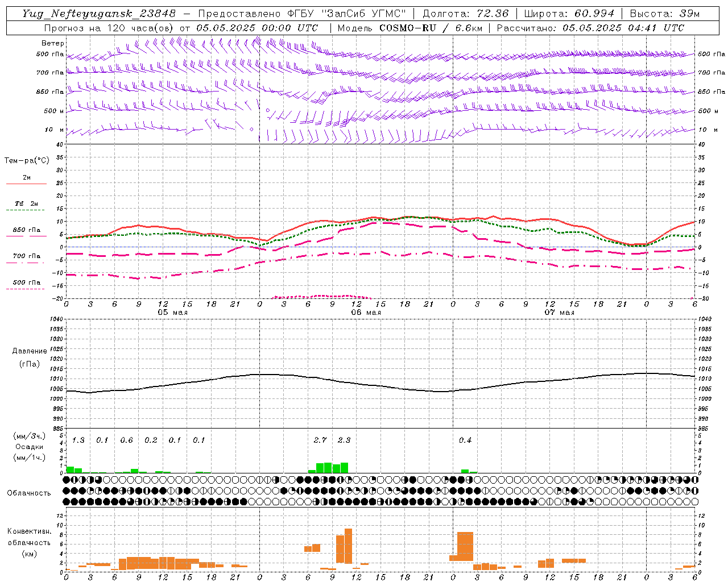The width and height of the screenshot is (728, 582).
Task: Click the Td 2м legend entry
Action: click(26, 203)
